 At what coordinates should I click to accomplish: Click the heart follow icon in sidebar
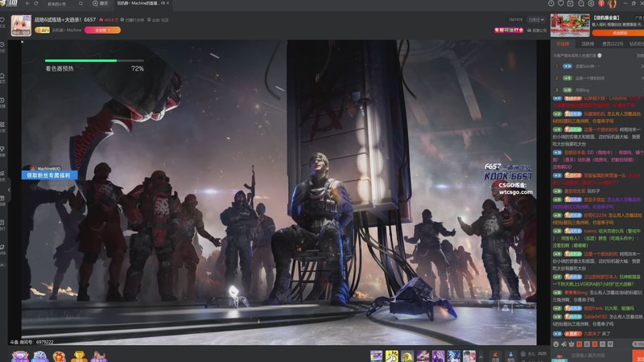2,21
